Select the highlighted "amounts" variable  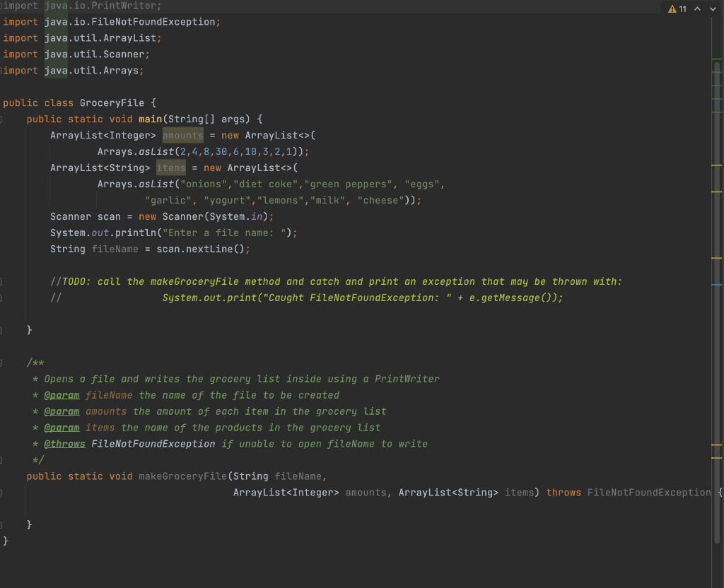182,135
